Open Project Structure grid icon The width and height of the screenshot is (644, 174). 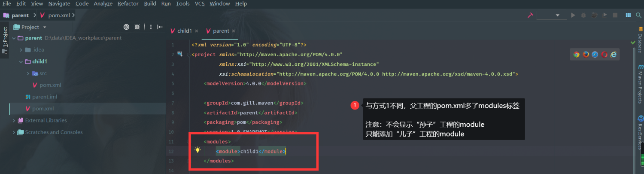628,15
